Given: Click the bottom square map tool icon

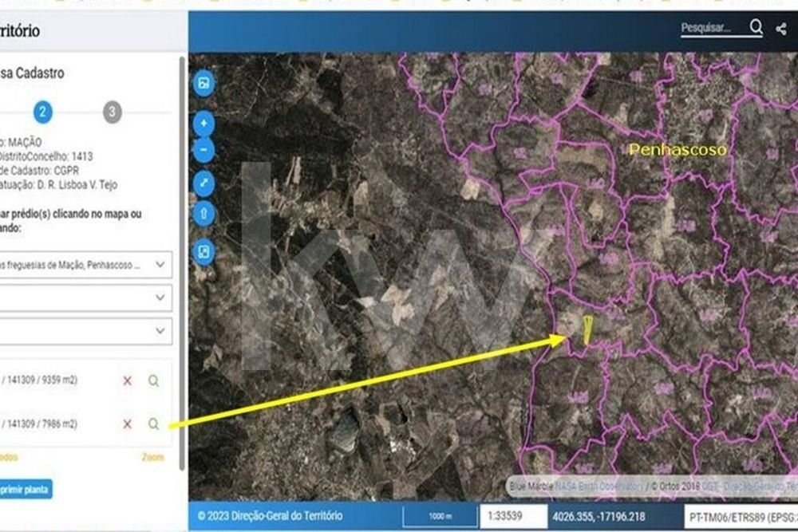Looking at the screenshot, I should click(x=203, y=252).
